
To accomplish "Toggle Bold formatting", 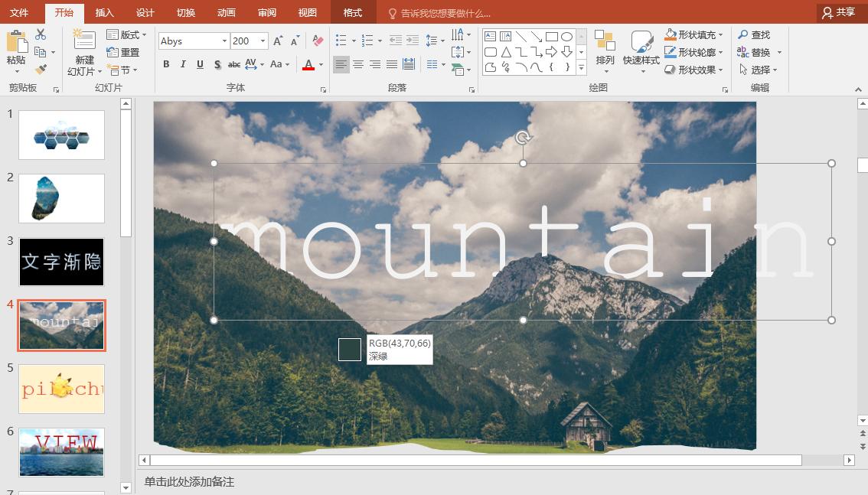I will tap(166, 64).
